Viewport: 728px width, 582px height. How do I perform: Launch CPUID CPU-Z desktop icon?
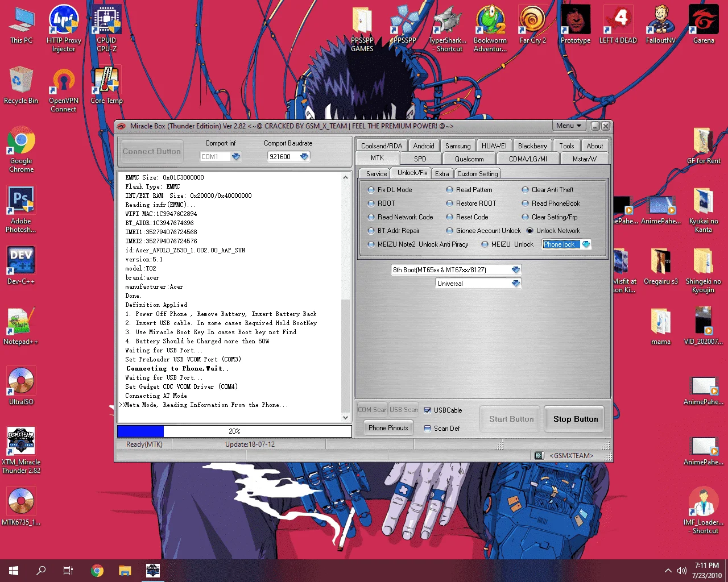(x=106, y=28)
